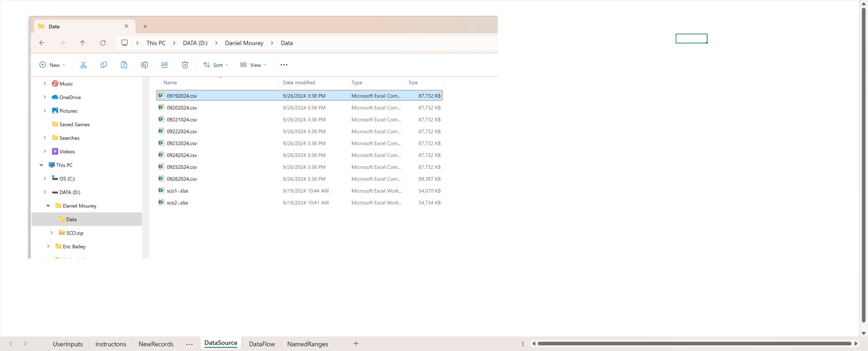The image size is (868, 351).
Task: Switch to the DataFlow sheet tab
Action: click(262, 344)
